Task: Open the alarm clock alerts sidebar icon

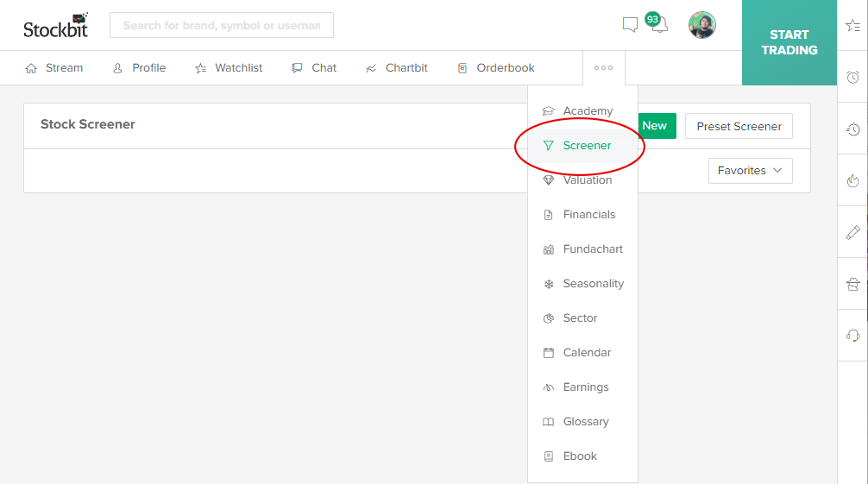Action: tap(852, 77)
